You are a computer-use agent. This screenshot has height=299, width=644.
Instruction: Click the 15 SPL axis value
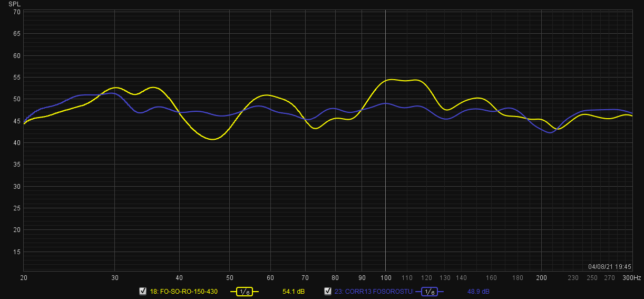point(17,252)
